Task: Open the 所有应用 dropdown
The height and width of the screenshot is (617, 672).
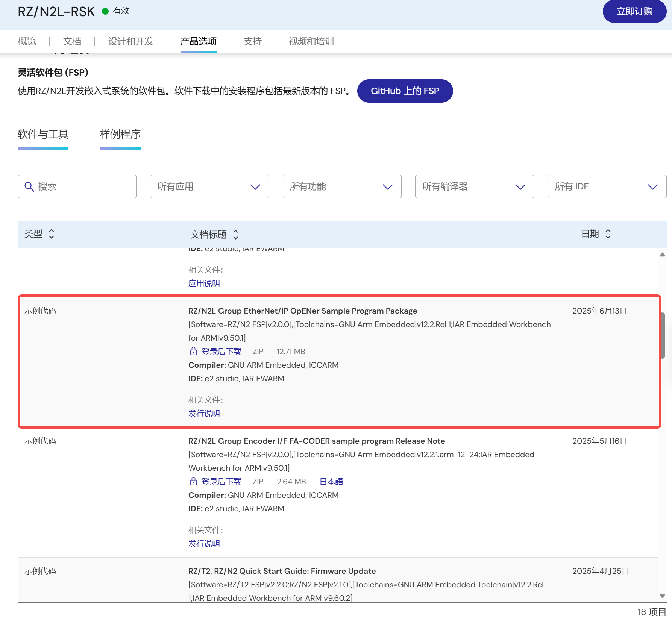Action: point(209,186)
